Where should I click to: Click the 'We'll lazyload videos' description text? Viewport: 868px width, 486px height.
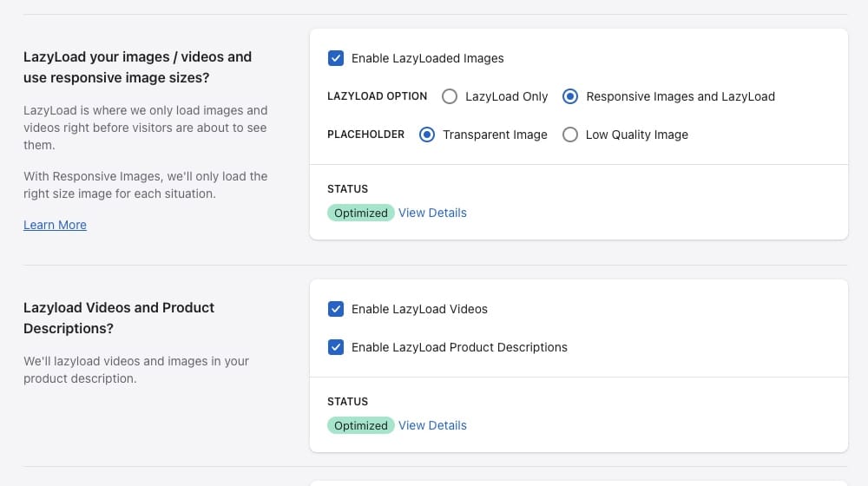click(136, 370)
